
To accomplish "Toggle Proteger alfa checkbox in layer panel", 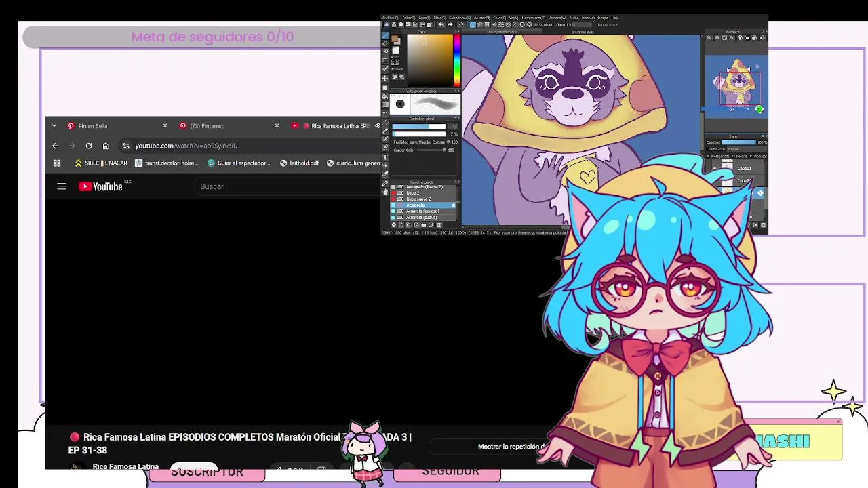I will coord(708,157).
